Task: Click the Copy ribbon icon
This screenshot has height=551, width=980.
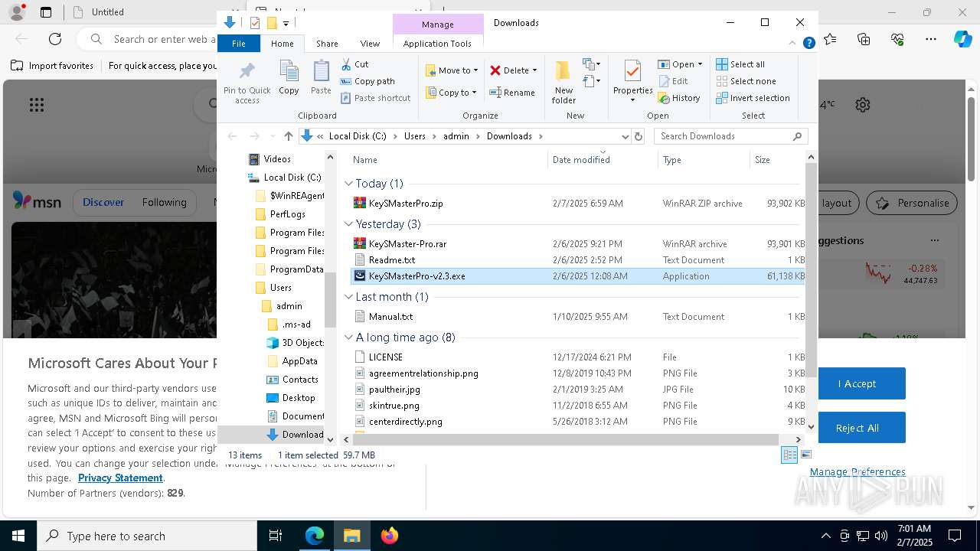Action: click(289, 78)
